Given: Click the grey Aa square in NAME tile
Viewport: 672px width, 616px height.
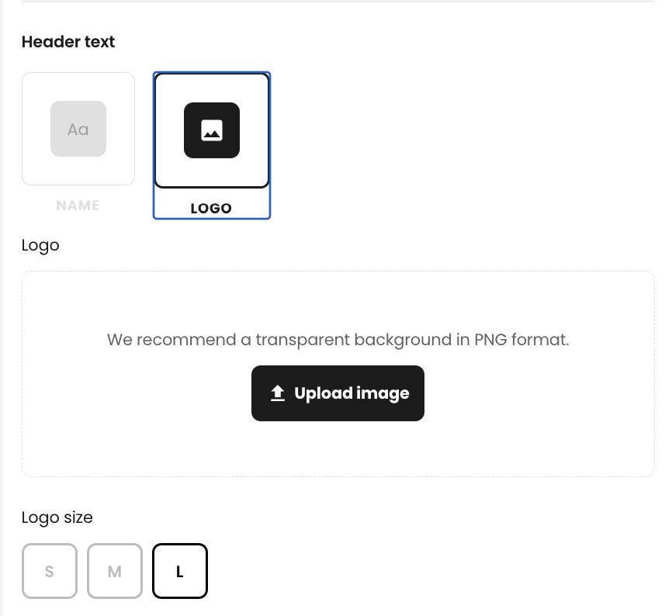Looking at the screenshot, I should point(78,129).
